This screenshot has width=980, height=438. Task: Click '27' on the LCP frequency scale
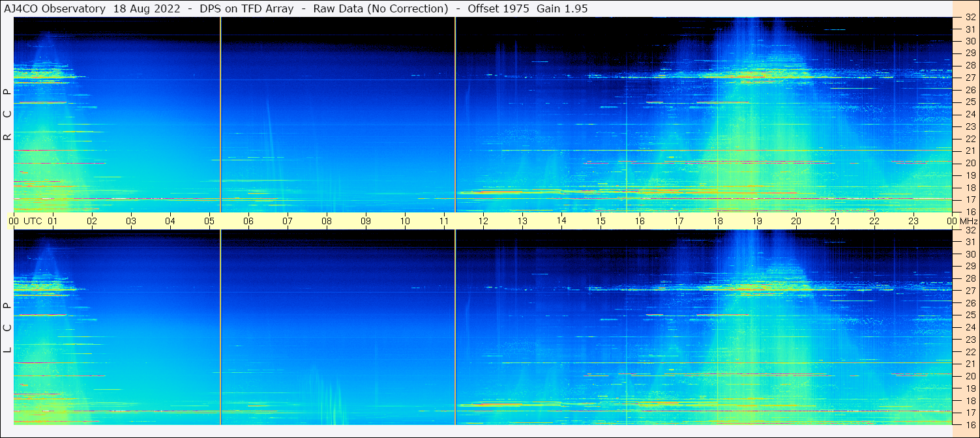(970, 290)
